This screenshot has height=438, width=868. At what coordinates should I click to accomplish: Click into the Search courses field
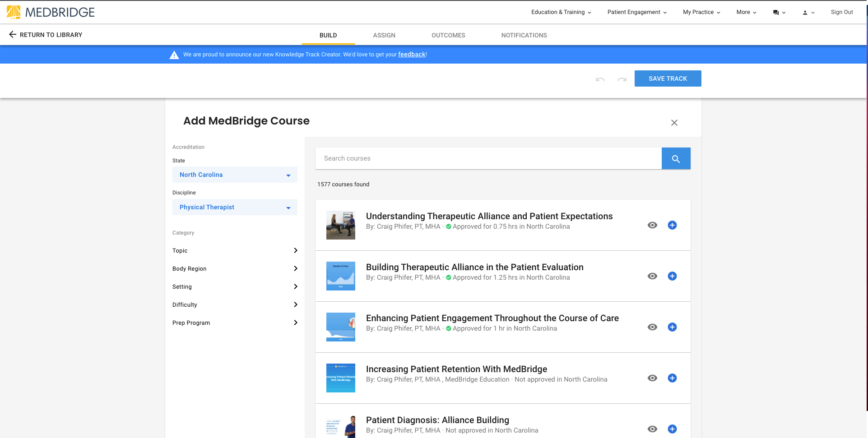click(x=488, y=158)
